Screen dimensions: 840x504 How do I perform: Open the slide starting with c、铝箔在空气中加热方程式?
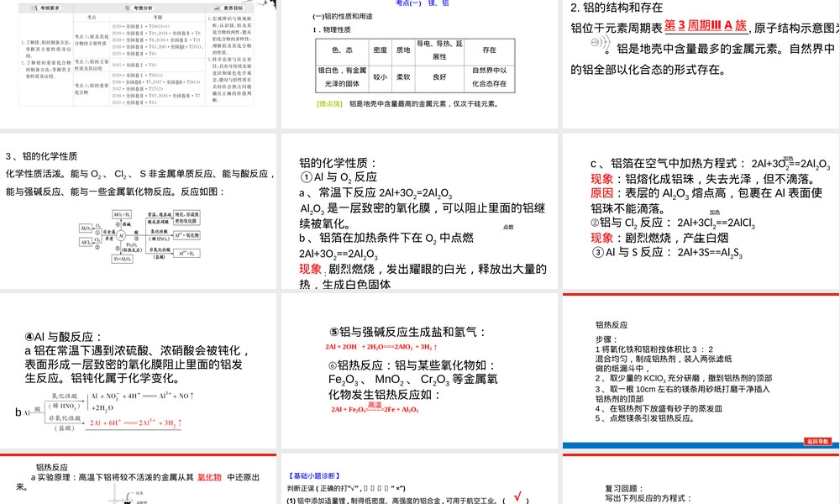(701, 211)
